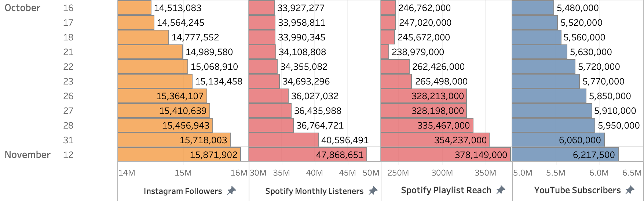Click the November listeners bar 47,868,651
This screenshot has width=644, height=202.
(x=308, y=155)
